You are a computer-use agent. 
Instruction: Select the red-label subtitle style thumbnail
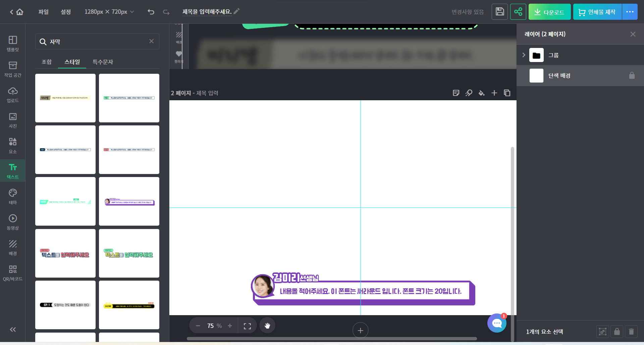click(129, 150)
